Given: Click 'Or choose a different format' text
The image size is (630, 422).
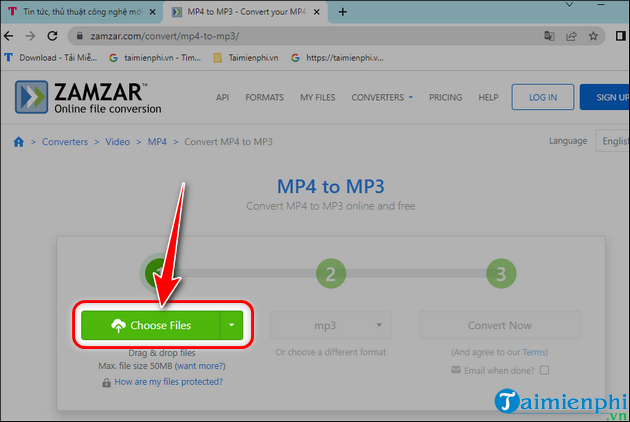Looking at the screenshot, I should pos(331,352).
